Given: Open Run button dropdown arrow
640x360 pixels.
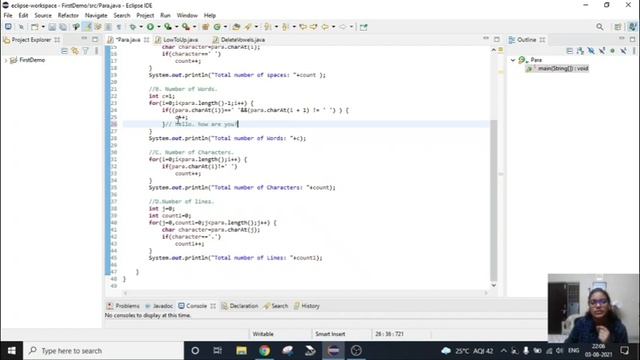Looking at the screenshot, I should point(158,27).
